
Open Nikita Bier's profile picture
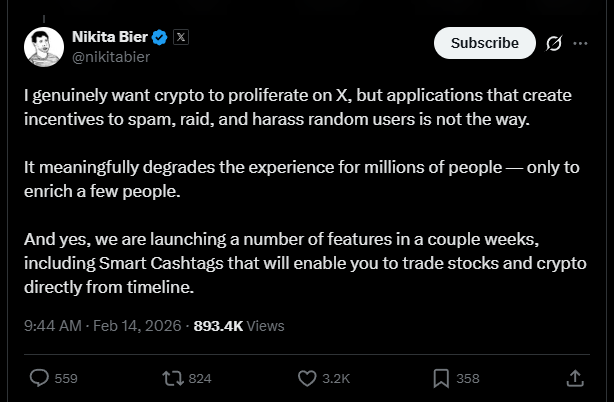pyautogui.click(x=43, y=47)
